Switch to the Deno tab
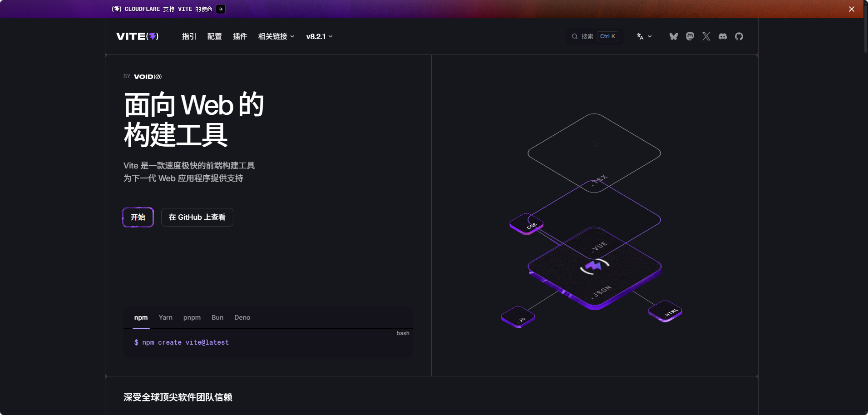 [x=242, y=317]
